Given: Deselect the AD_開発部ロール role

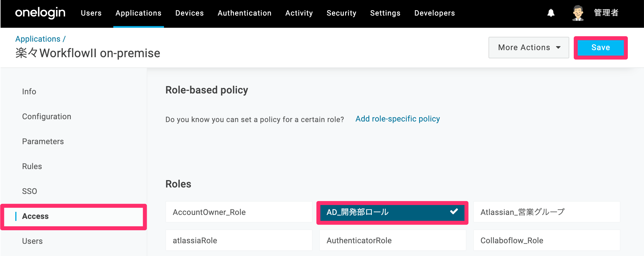Looking at the screenshot, I should (x=392, y=212).
